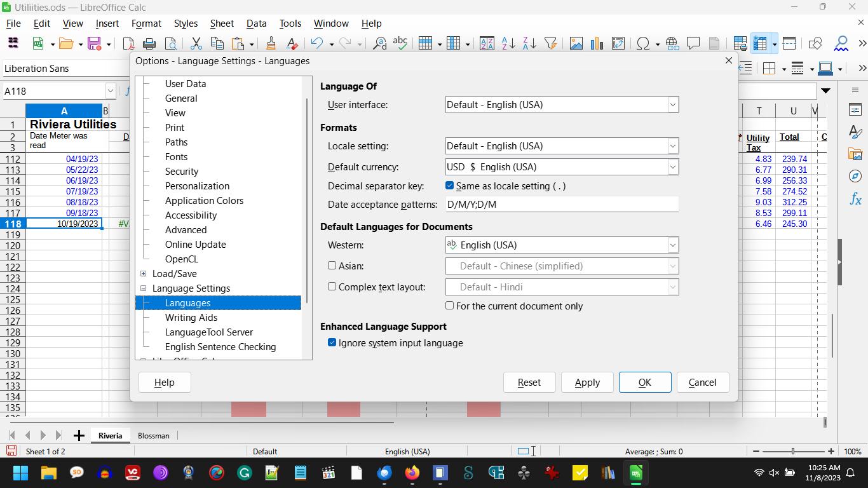Image resolution: width=868 pixels, height=488 pixels.
Task: Expand the formula bar arrow
Action: pos(825,91)
